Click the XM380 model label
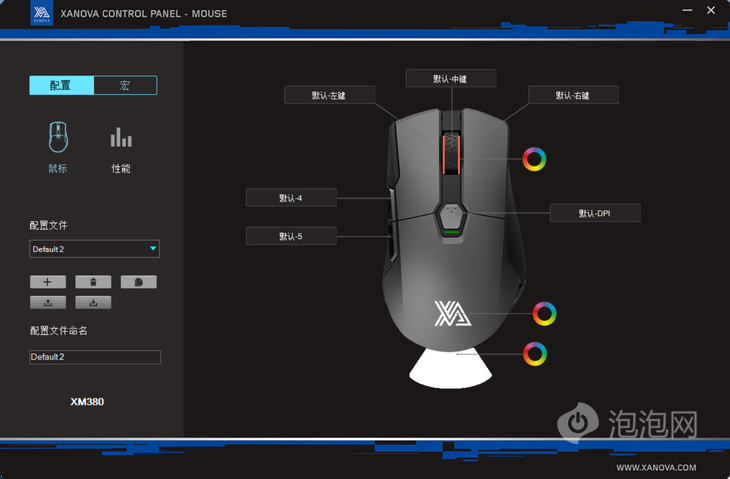730x479 pixels. (x=87, y=402)
